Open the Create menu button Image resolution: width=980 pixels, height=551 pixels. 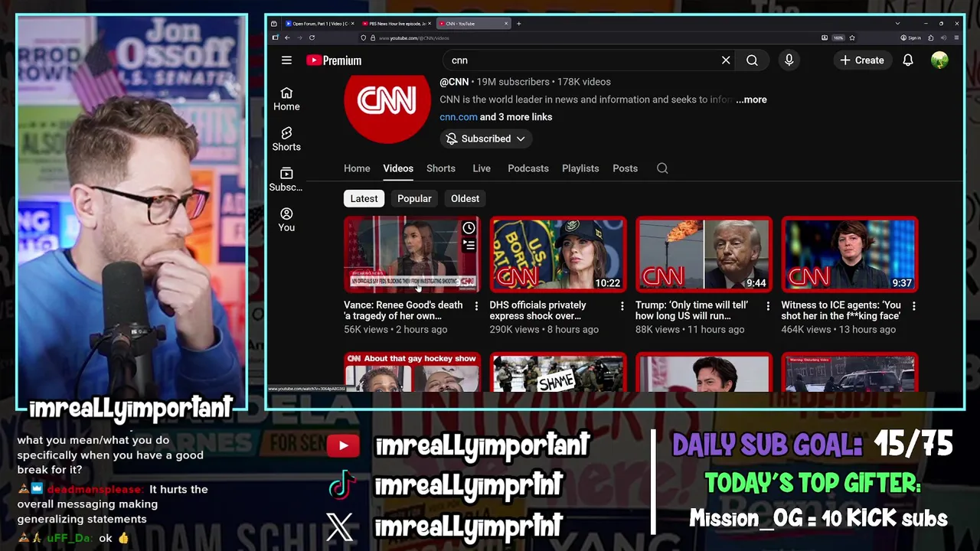coord(861,60)
